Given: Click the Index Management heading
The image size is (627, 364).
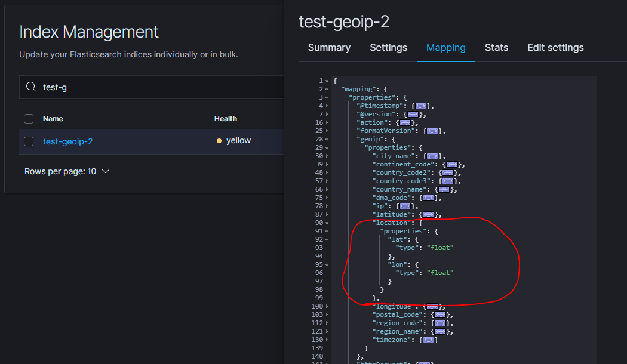Looking at the screenshot, I should click(x=89, y=32).
